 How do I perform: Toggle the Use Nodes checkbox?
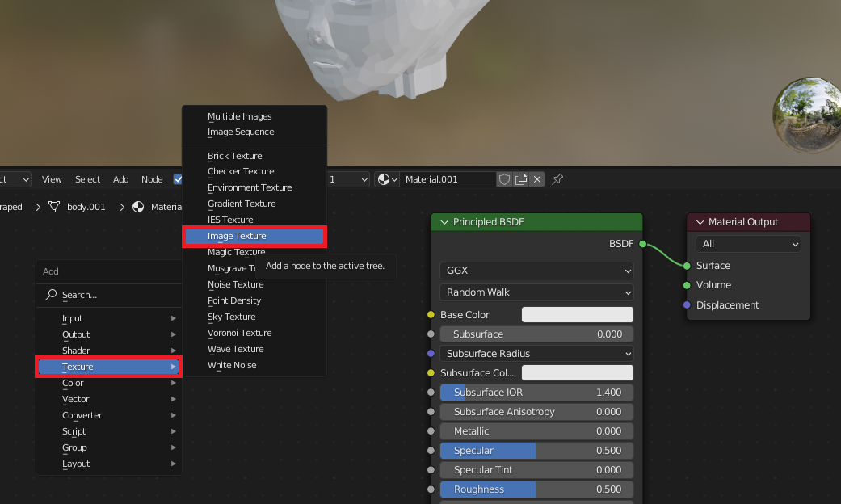click(178, 179)
